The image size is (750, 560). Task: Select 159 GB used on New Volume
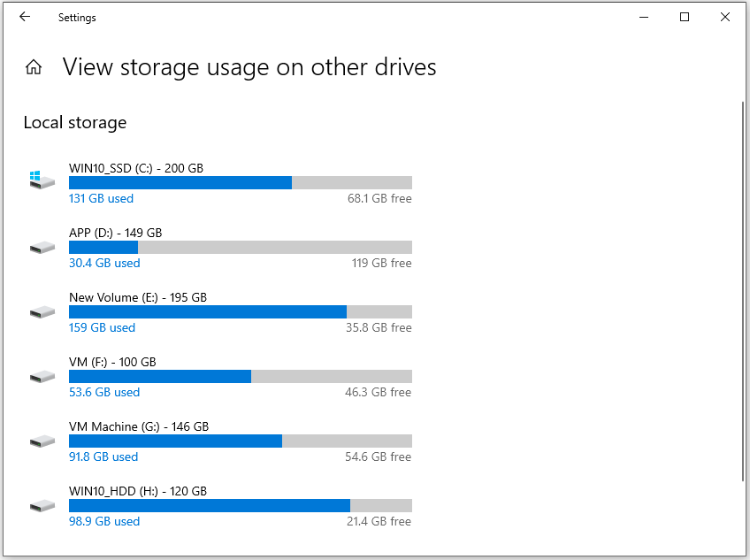point(102,327)
